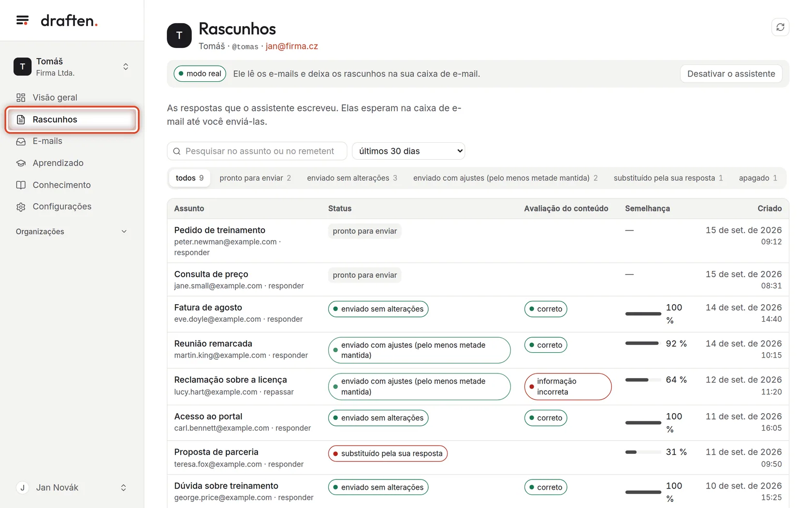Click the @tomas handle text
Viewport: 812px width, 508px height.
pyautogui.click(x=245, y=46)
